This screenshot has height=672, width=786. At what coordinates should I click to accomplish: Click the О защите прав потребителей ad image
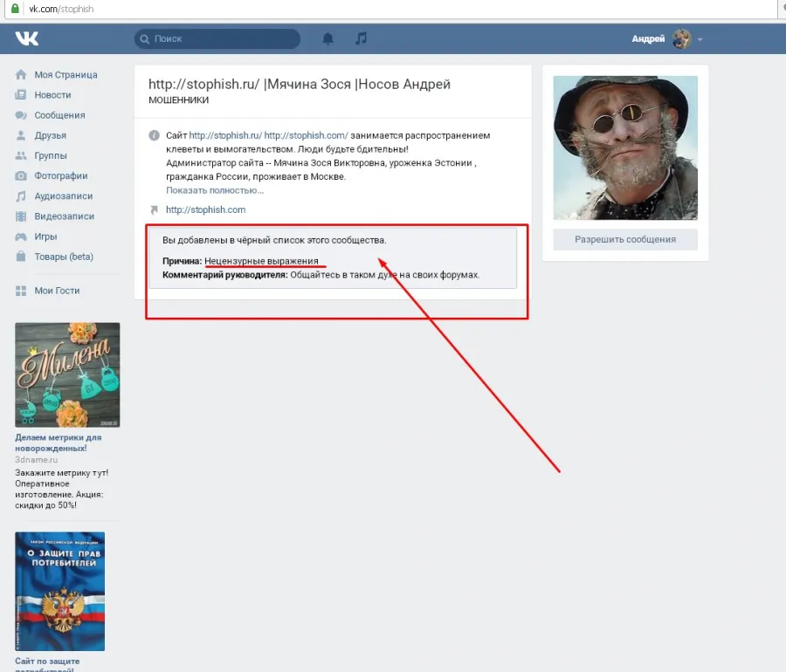coord(59,592)
